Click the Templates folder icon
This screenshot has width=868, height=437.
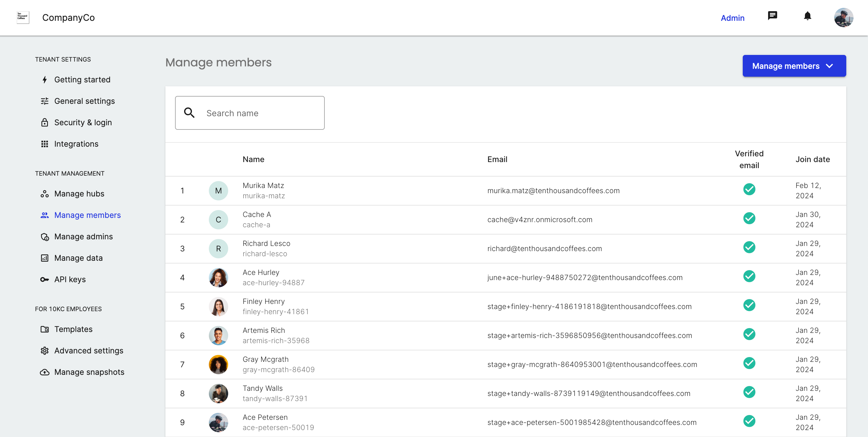coord(44,329)
